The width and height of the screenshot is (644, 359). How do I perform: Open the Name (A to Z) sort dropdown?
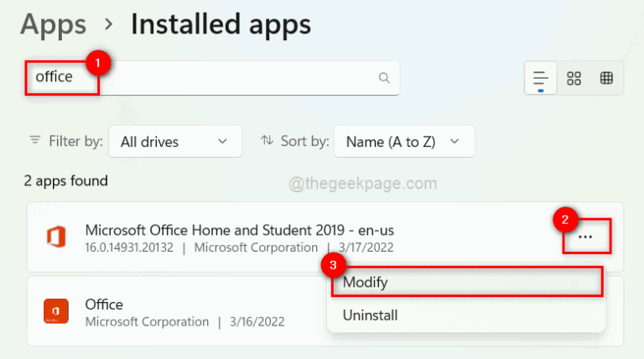tap(404, 142)
